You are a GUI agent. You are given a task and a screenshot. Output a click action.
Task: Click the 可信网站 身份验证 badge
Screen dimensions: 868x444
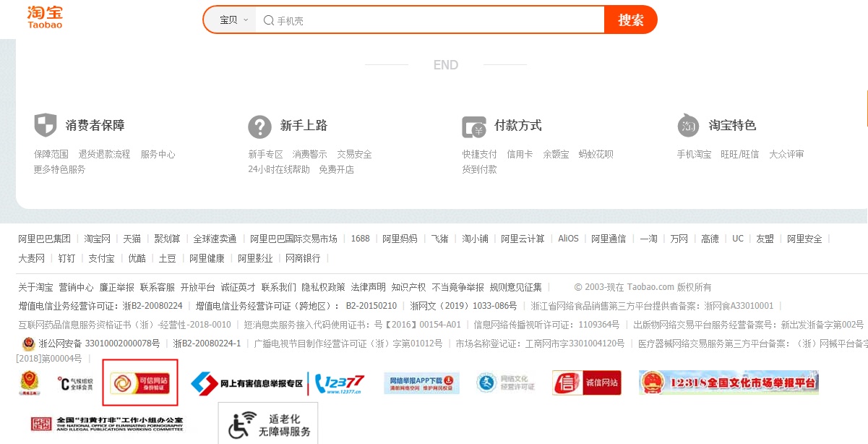140,382
